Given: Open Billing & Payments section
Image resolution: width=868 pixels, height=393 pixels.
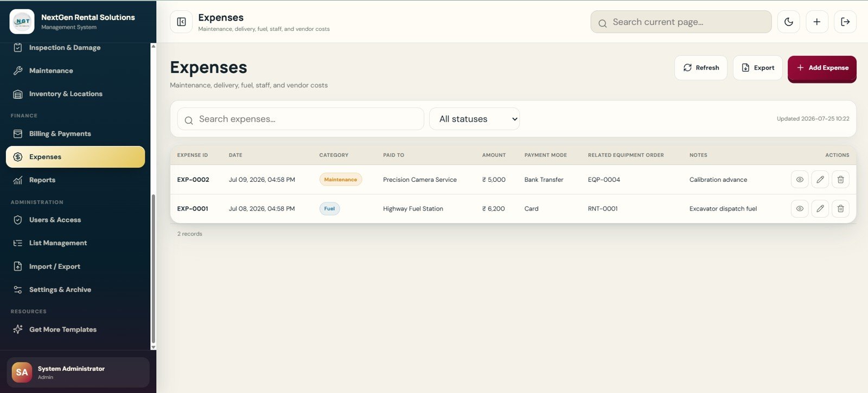Looking at the screenshot, I should [x=75, y=134].
